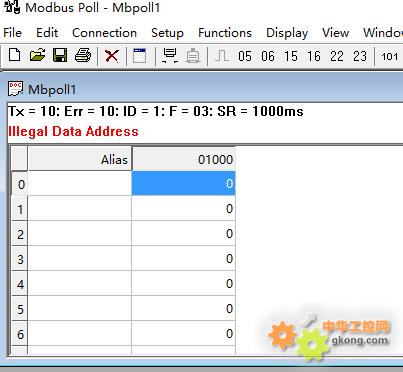Image resolution: width=403 pixels, height=372 pixels.
Task: Select the value cell in row 5
Action: tap(184, 308)
